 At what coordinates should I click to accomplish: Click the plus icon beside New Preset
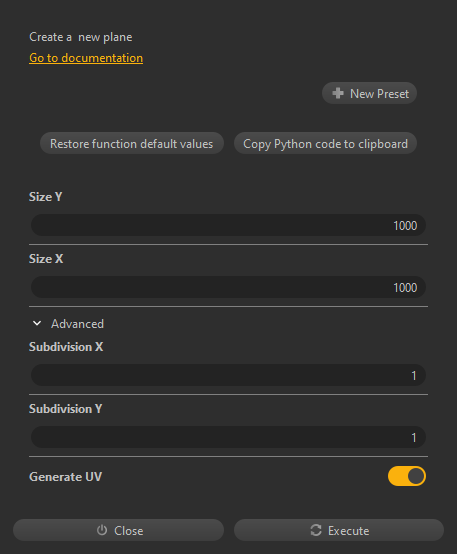(x=338, y=93)
